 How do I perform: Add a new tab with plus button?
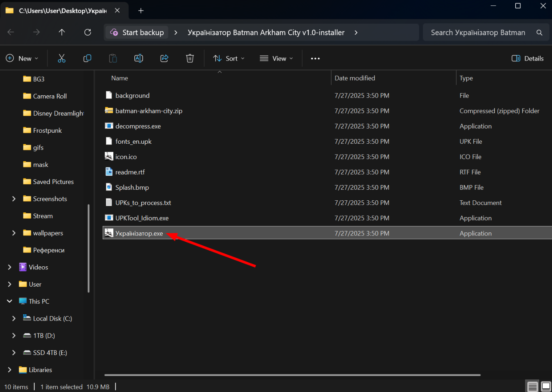pyautogui.click(x=141, y=11)
